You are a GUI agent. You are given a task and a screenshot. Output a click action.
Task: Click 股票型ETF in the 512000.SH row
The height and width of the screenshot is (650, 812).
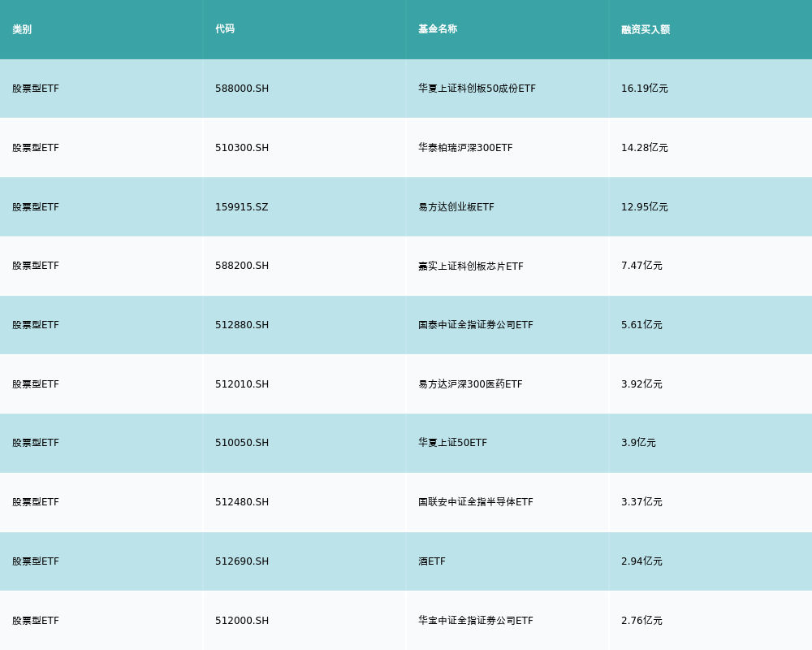pos(36,621)
